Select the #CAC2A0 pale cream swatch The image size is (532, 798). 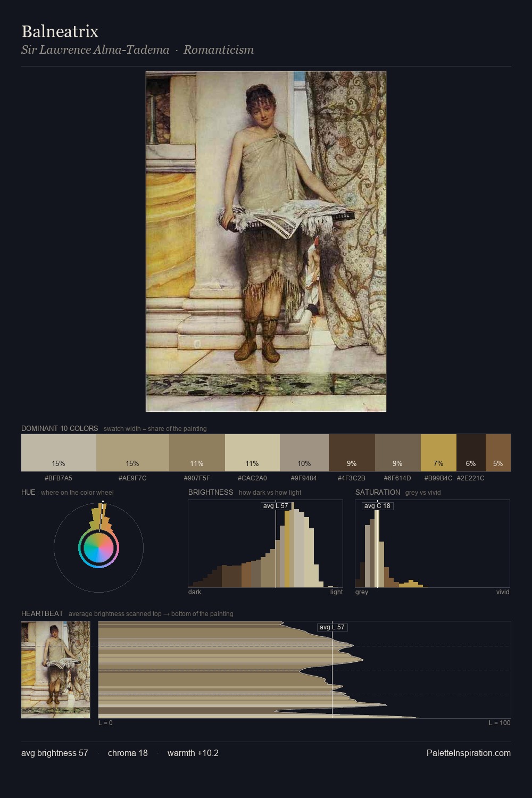[x=252, y=453]
